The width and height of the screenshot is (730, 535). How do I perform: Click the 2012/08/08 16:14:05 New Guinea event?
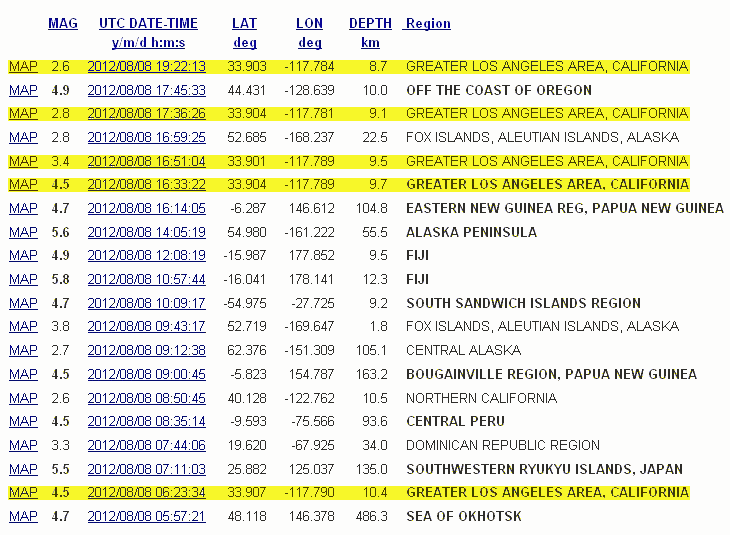coord(146,208)
